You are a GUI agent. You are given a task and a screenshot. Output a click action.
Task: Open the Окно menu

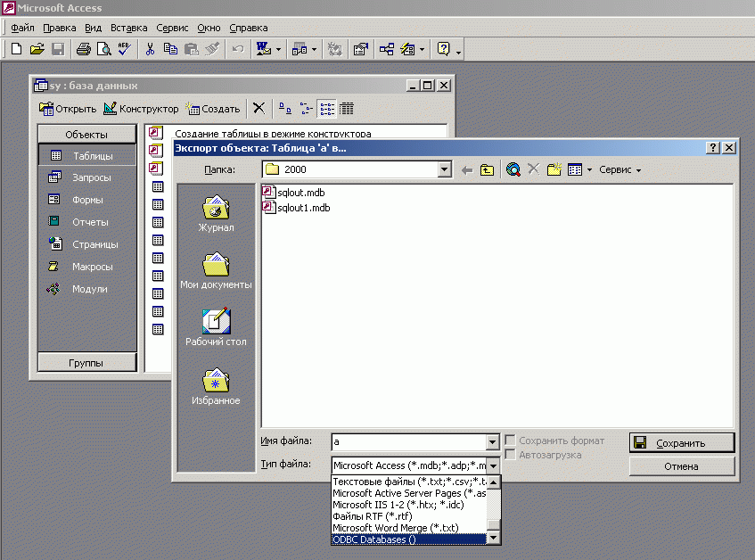[x=209, y=28]
